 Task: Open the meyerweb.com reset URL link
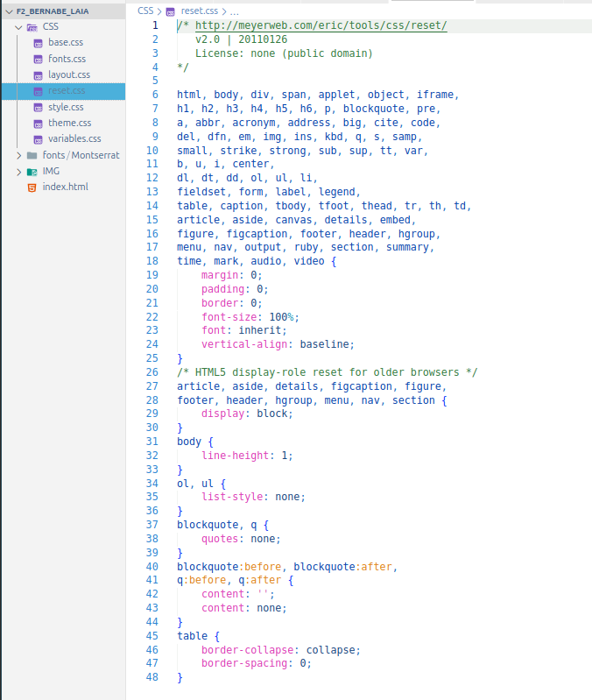coord(321,26)
